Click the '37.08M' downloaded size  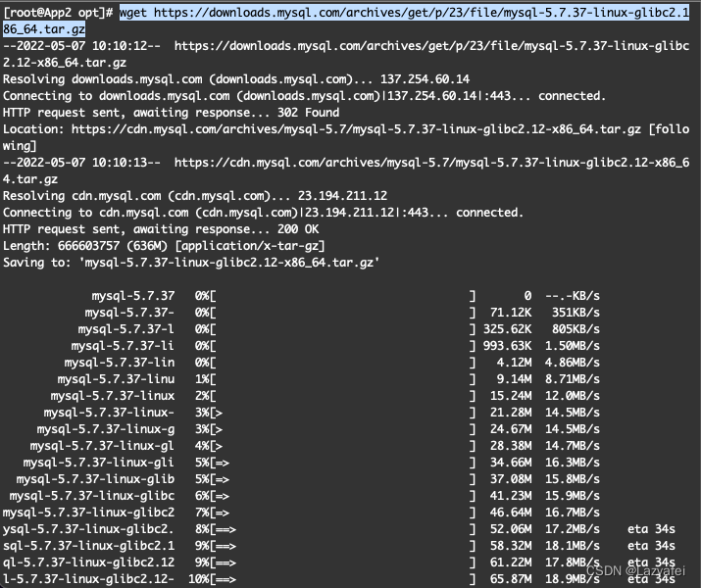511,479
